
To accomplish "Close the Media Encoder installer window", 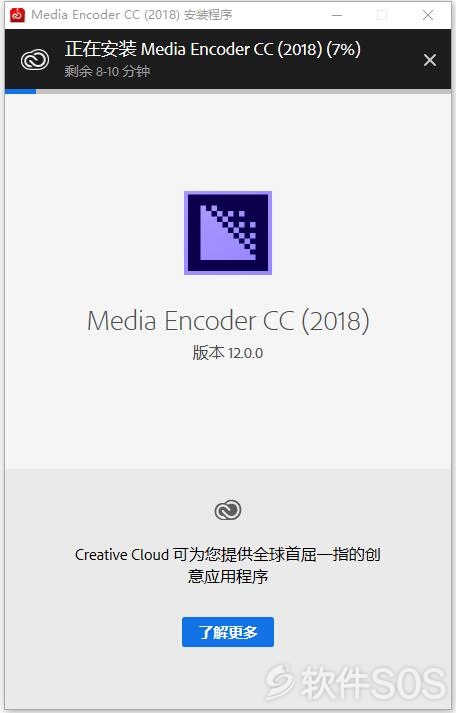I will pyautogui.click(x=428, y=15).
